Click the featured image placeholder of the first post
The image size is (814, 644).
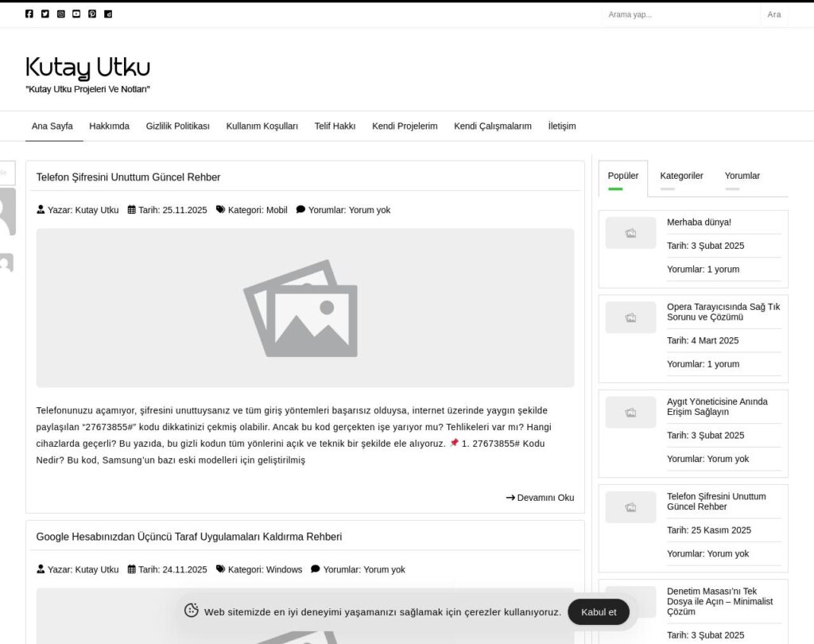[x=304, y=308]
